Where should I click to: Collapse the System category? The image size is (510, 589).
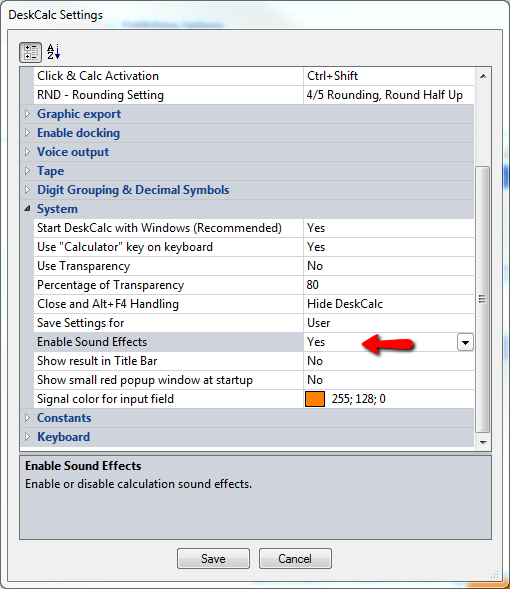27,209
